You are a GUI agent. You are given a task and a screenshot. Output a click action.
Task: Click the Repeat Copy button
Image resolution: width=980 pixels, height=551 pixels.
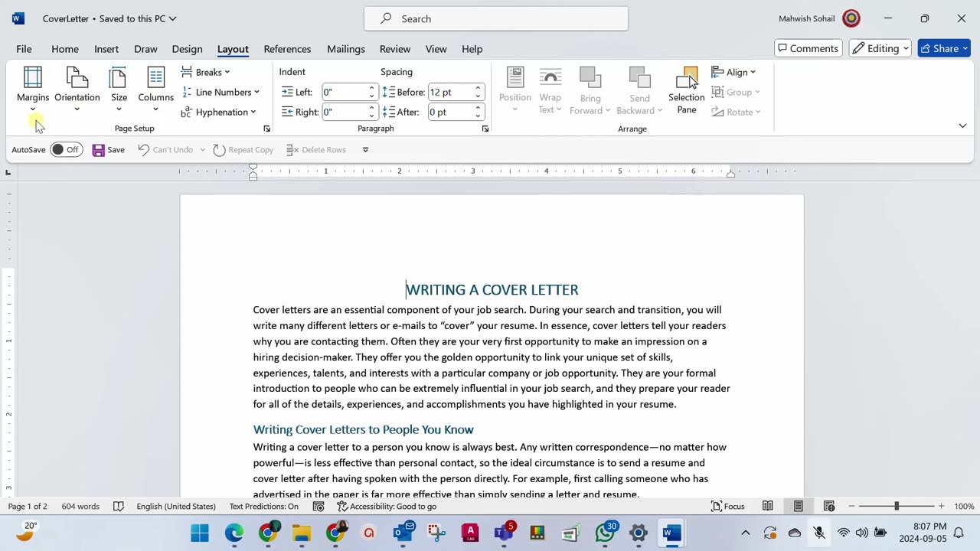(x=243, y=150)
